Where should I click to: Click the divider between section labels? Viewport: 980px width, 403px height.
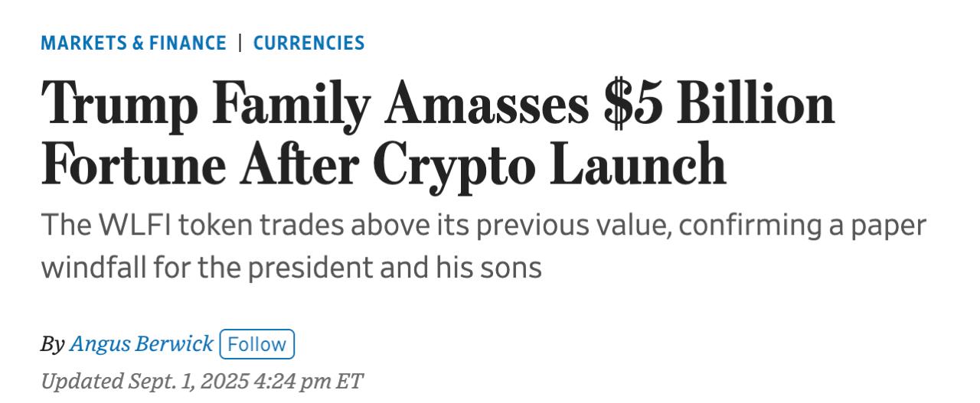point(240,43)
